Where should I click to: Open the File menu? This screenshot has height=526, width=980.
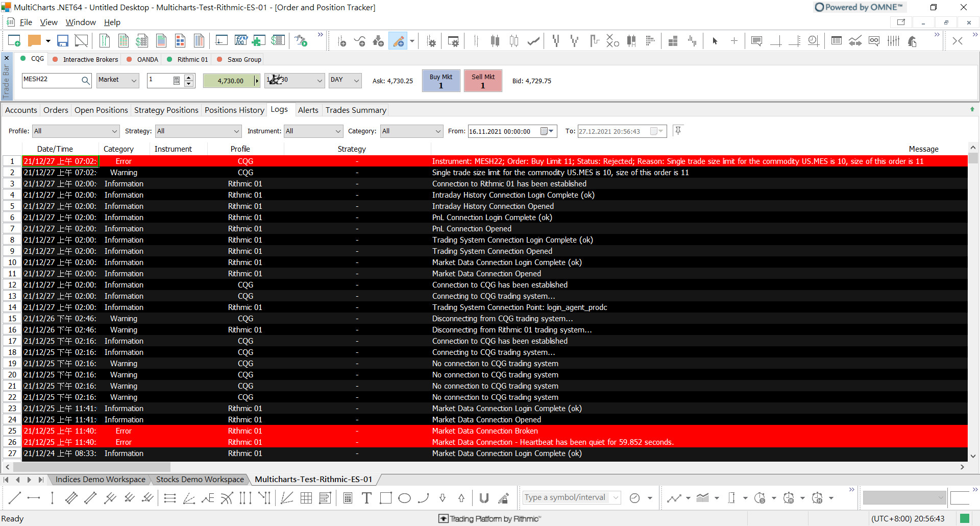[x=26, y=22]
